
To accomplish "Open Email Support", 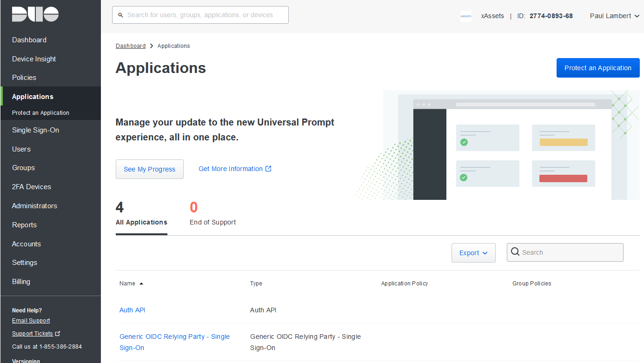I will tap(31, 320).
